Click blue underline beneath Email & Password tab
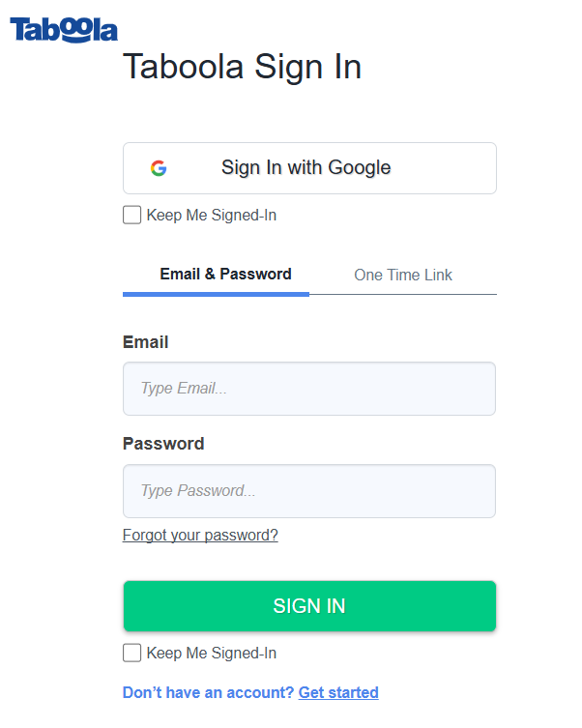582x728 pixels. click(216, 293)
